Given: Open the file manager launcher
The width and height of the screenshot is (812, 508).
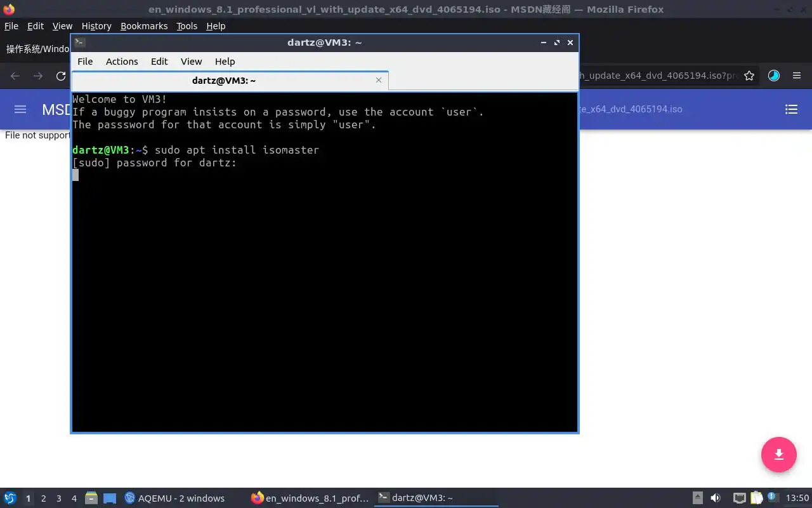Looking at the screenshot, I should tap(91, 498).
